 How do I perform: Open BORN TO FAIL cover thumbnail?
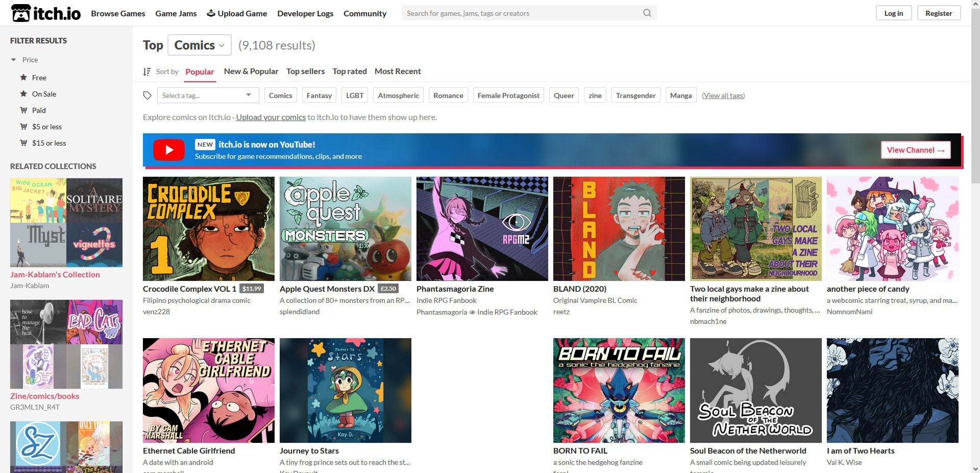tap(619, 391)
